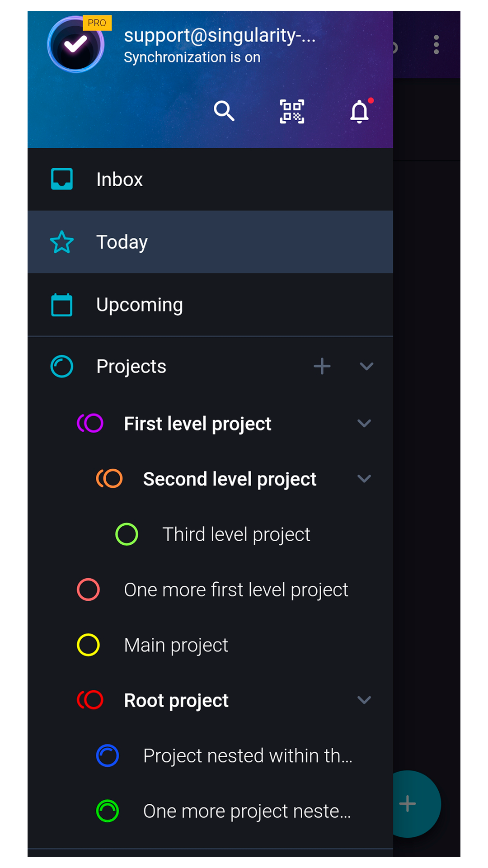Open notifications via the bell icon
The height and width of the screenshot is (868, 488).
coord(360,111)
